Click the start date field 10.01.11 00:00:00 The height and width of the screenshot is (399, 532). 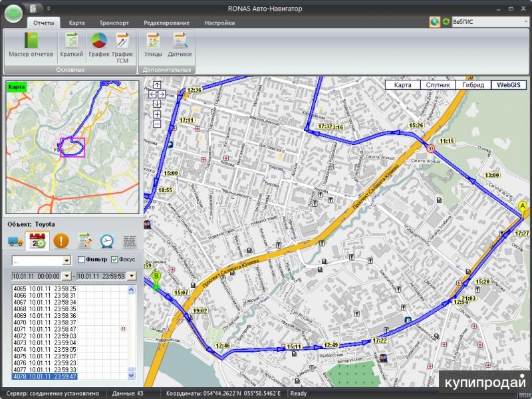point(37,276)
